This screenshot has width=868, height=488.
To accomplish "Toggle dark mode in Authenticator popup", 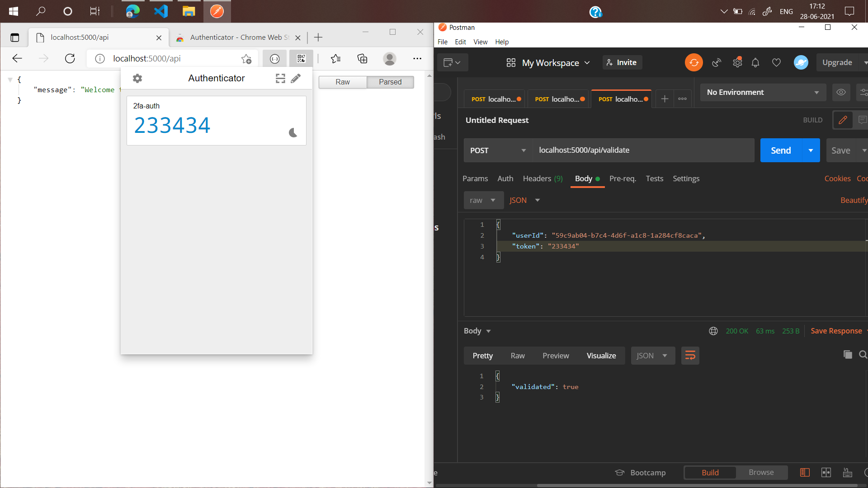I will coord(292,132).
